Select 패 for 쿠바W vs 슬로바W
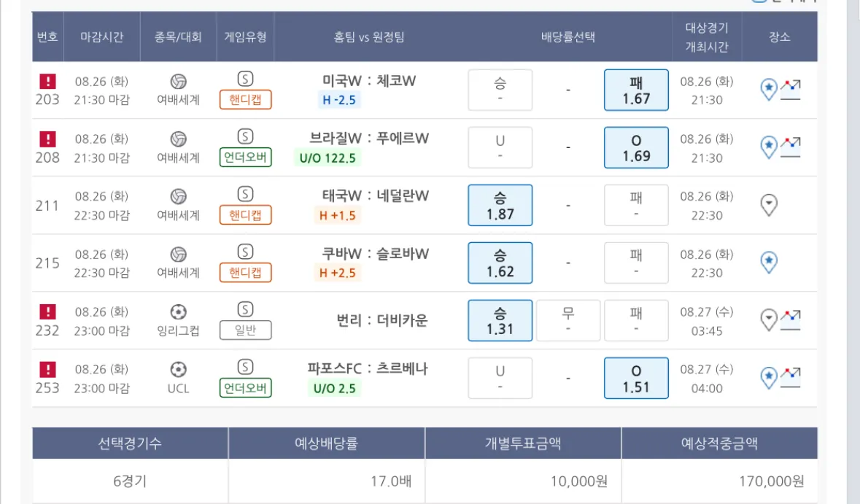Image resolution: width=860 pixels, height=504 pixels. [x=636, y=263]
